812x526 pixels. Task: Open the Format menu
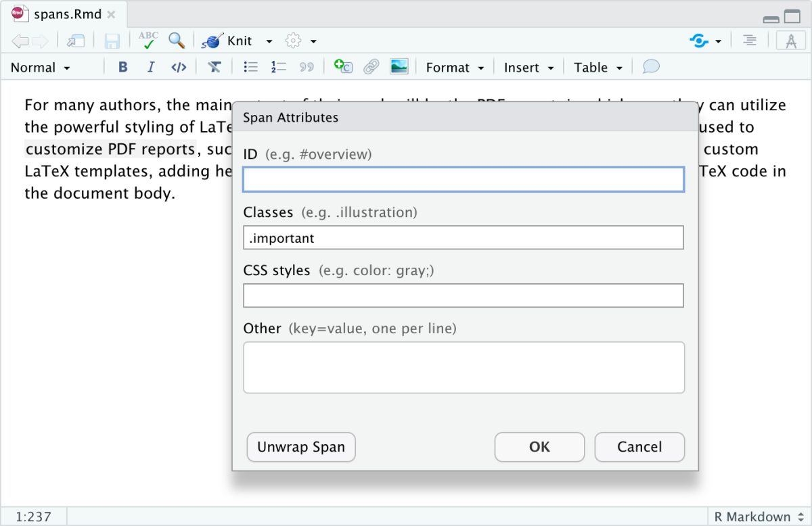click(455, 68)
